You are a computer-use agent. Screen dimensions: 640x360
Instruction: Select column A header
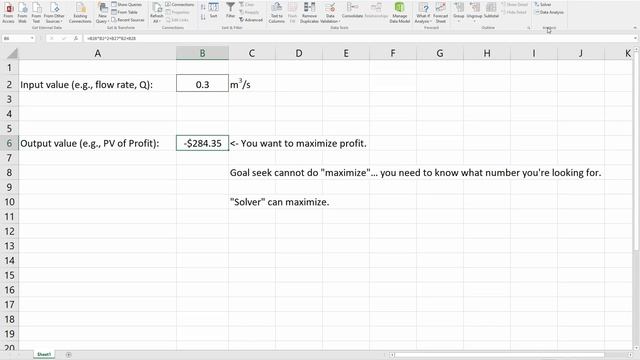point(98,53)
